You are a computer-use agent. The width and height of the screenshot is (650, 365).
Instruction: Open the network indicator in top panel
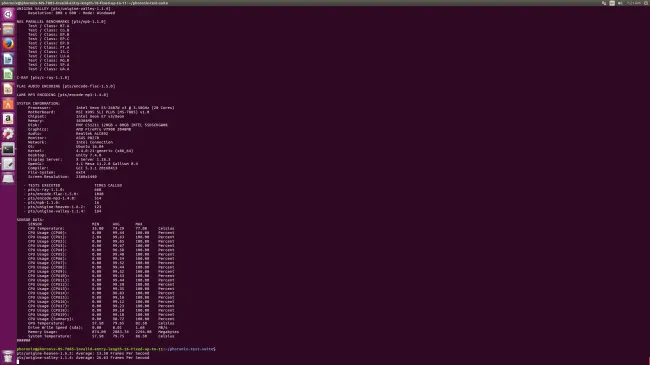604,3
